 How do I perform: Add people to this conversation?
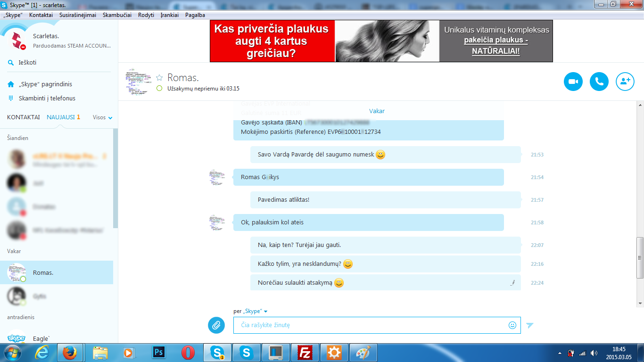coord(625,82)
